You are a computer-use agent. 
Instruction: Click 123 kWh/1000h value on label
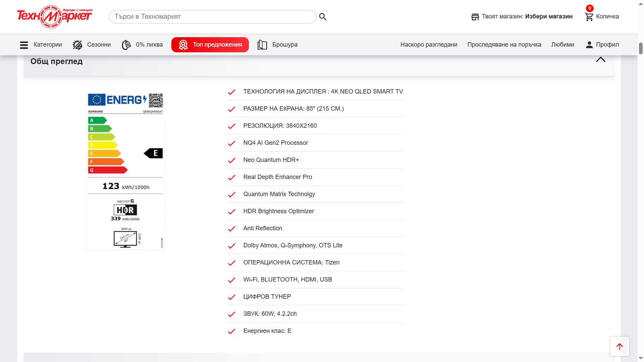click(x=126, y=186)
